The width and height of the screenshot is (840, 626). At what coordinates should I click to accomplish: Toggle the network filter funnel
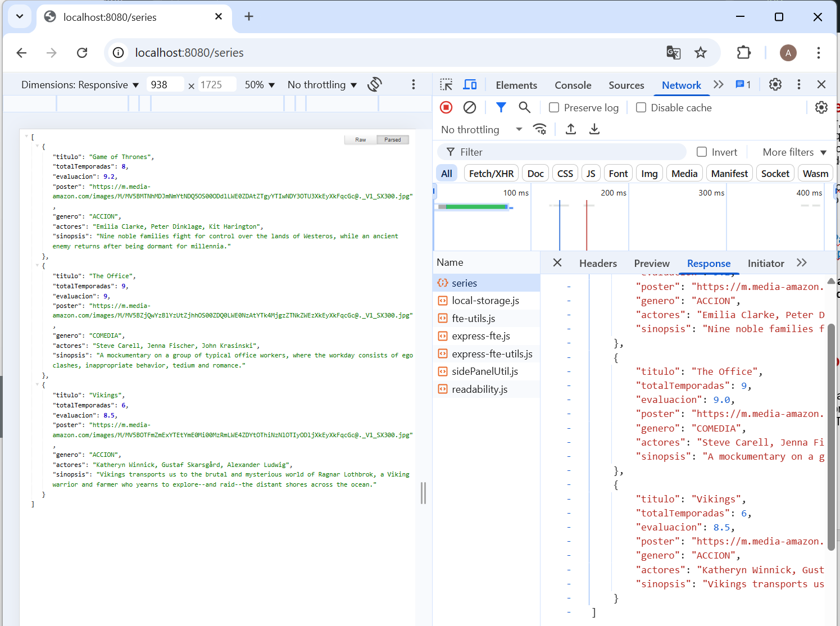[x=501, y=107]
